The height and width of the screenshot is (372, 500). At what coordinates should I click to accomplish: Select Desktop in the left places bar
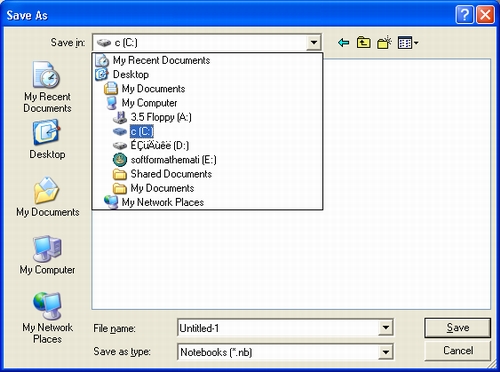[47, 139]
